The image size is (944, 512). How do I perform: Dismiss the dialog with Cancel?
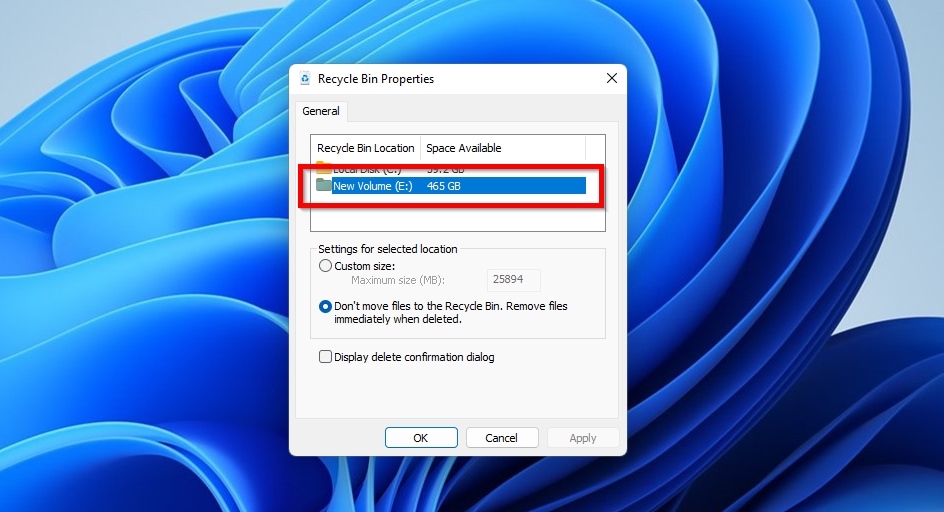(502, 438)
